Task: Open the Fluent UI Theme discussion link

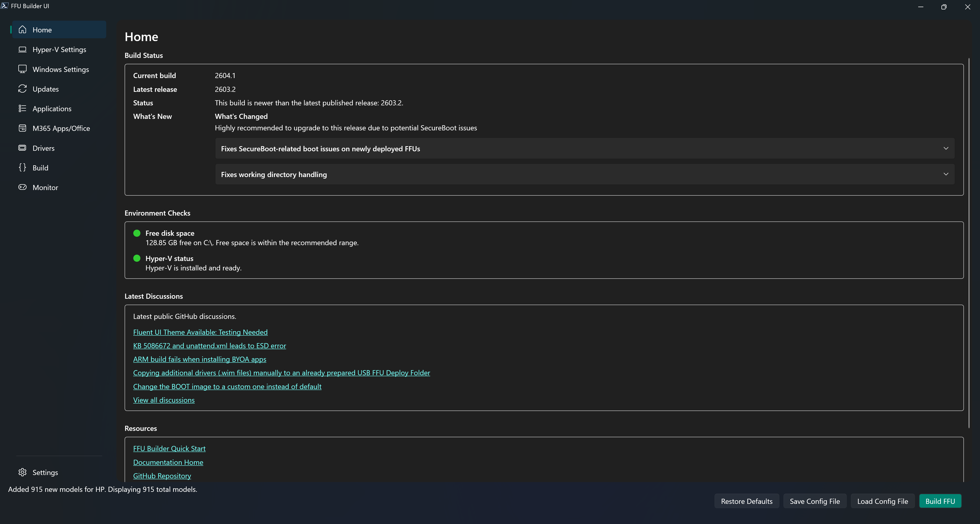Action: [x=200, y=332]
